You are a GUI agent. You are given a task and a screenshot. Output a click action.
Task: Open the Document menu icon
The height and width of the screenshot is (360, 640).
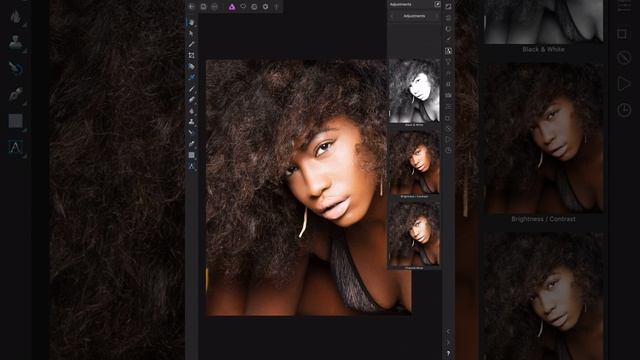(203, 7)
